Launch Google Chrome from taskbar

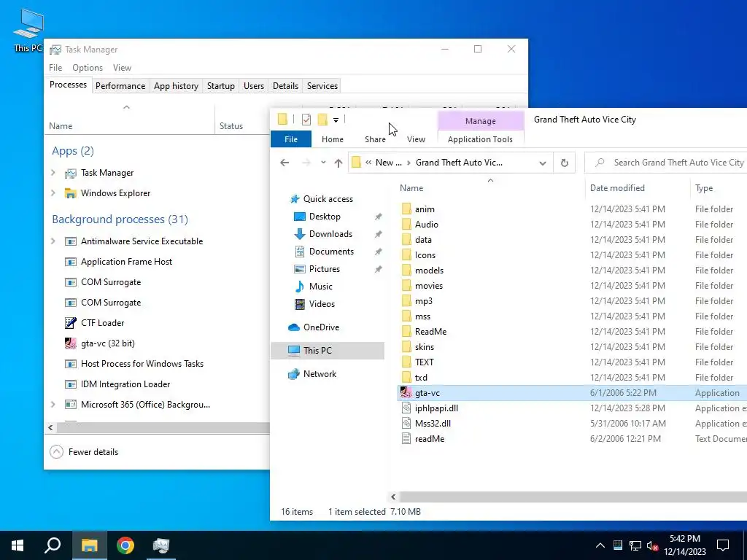point(125,545)
